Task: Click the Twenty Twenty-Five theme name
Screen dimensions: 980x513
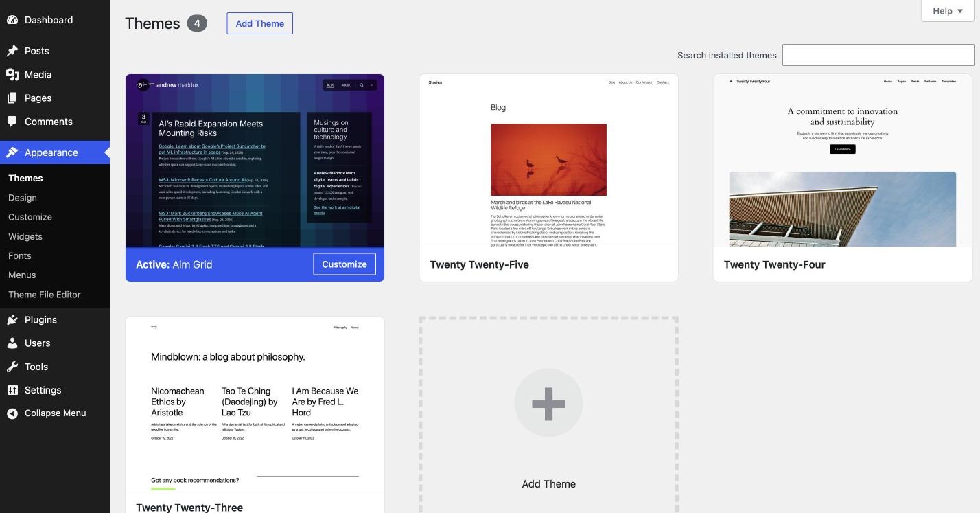Action: coord(479,264)
